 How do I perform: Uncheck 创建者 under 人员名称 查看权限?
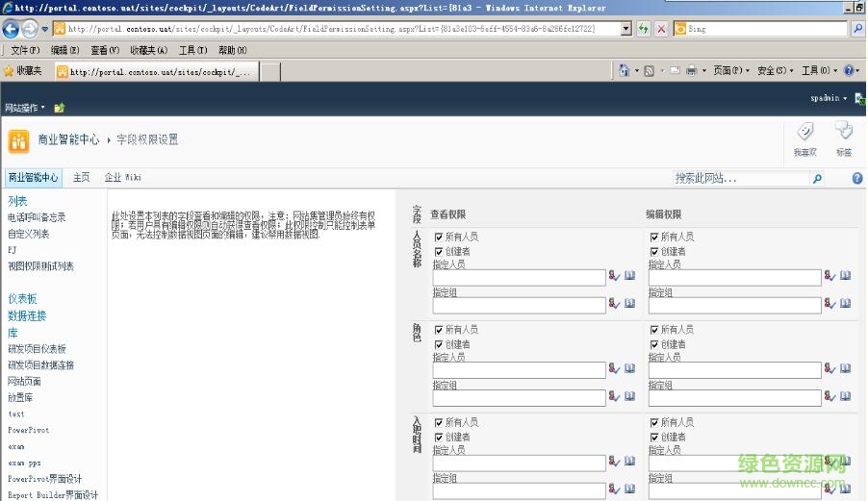click(439, 252)
